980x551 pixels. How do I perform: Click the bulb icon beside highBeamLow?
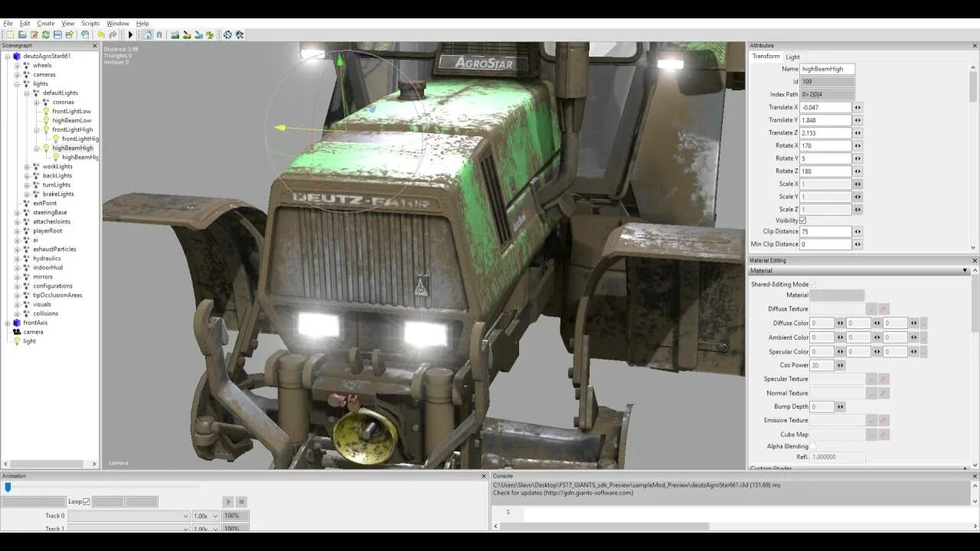coord(46,121)
